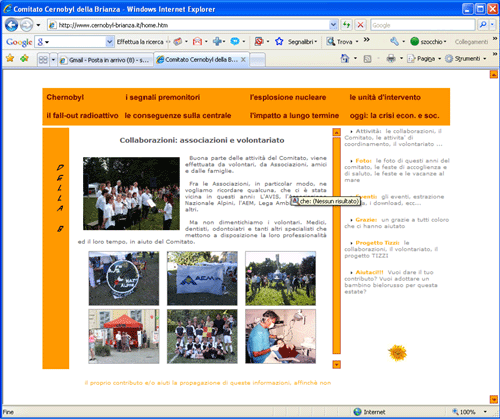Screen dimensions: 500x419
Task: Open the Progetto Tizzi sidebar link
Action: pyautogui.click(x=377, y=243)
